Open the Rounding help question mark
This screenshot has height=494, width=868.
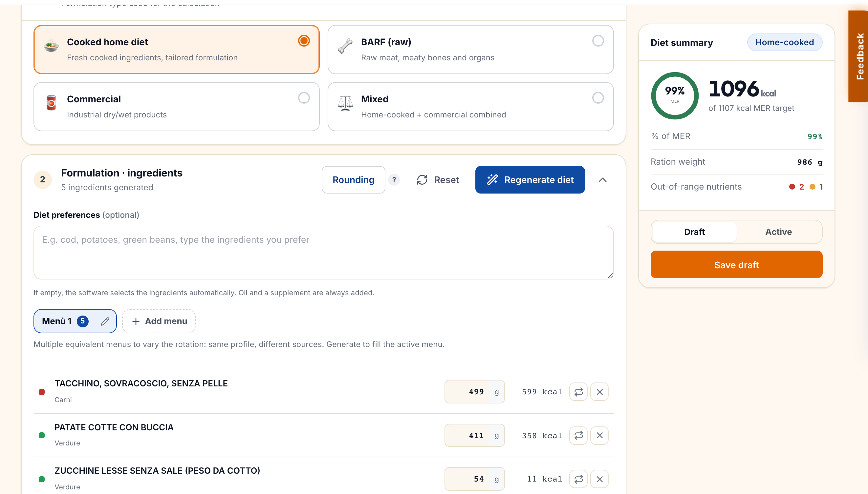394,180
